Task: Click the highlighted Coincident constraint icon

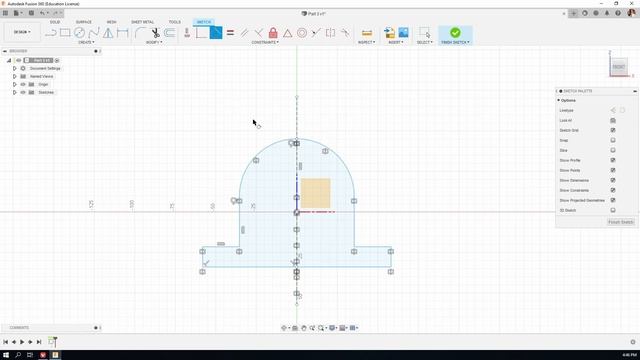Action: click(216, 33)
